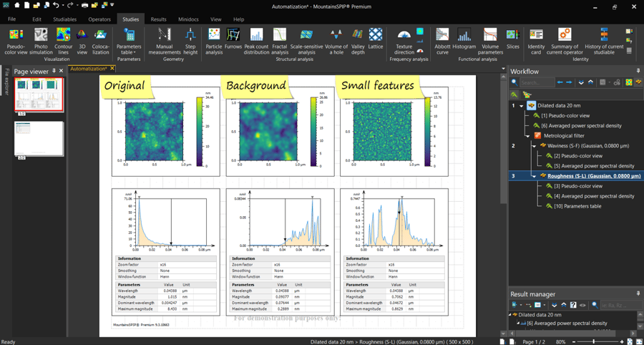Collapse the Roughness (S-L) workflow node

(535, 176)
